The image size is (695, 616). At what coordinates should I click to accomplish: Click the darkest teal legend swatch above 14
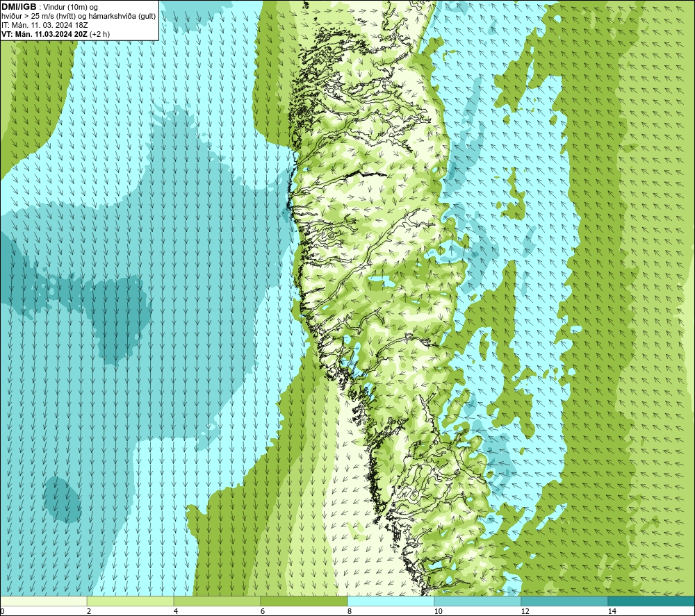(x=651, y=601)
